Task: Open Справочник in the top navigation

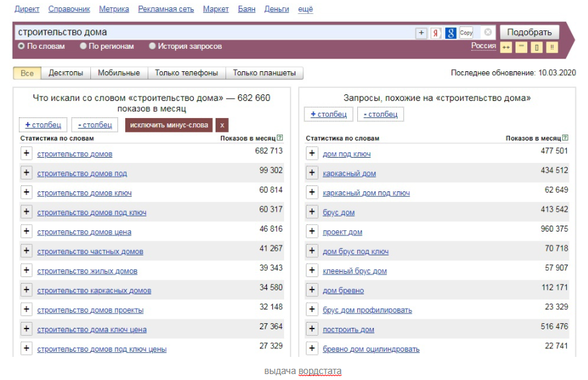Action: point(69,9)
